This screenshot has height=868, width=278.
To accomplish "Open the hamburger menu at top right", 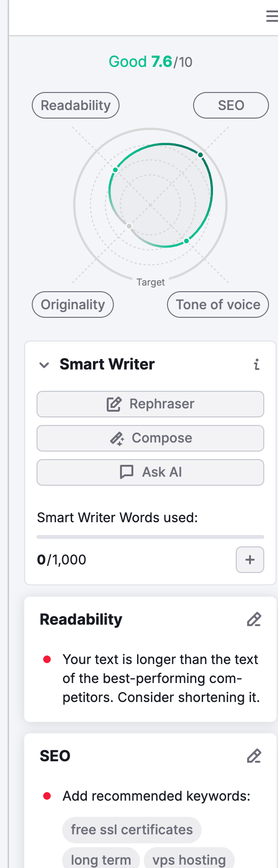I will [x=271, y=16].
